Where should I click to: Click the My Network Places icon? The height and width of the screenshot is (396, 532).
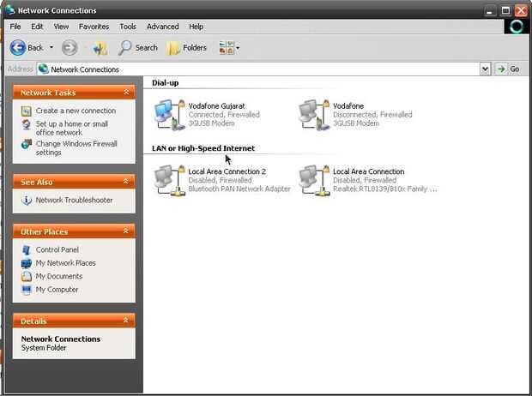pos(26,263)
